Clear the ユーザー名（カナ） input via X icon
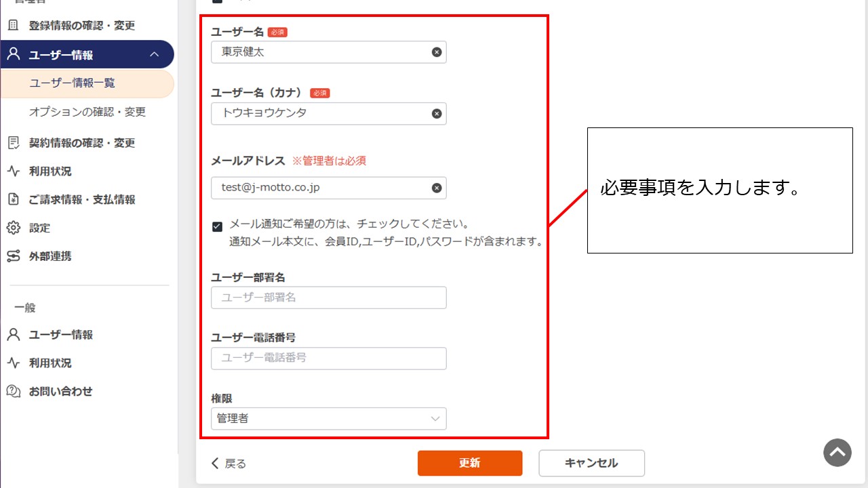This screenshot has width=868, height=488. click(x=436, y=113)
